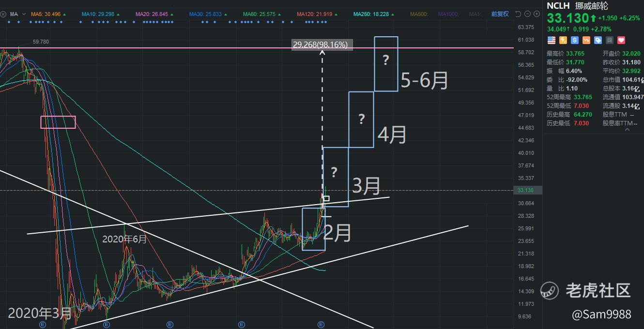
Task: Open the first earnings E marker near 2020年3月
Action: tap(42, 325)
